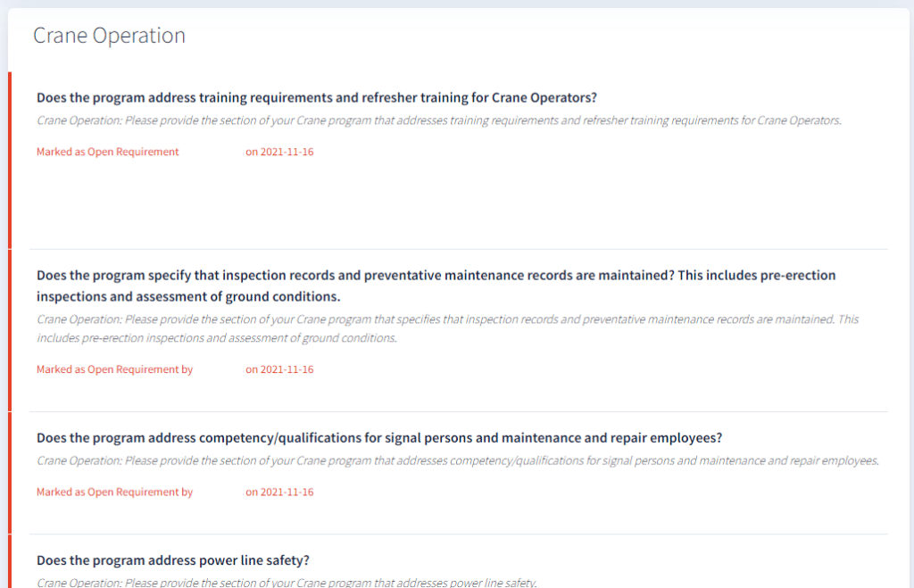
Task: Click the description about signal persons and repair employees
Action: coord(458,461)
